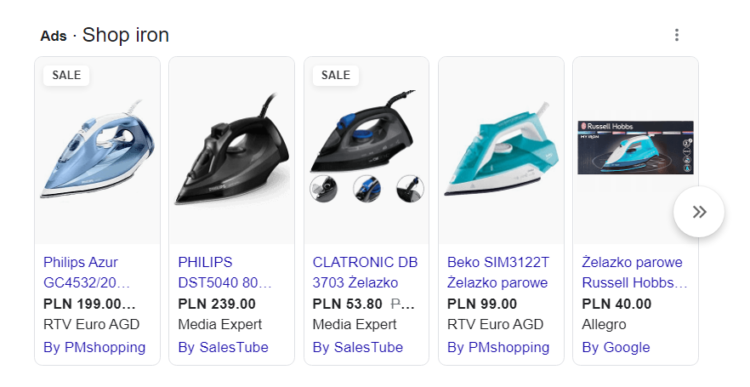Image resolution: width=750 pixels, height=387 pixels.
Task: Open the Philips Azur GC4532/20 product link
Action: (87, 272)
